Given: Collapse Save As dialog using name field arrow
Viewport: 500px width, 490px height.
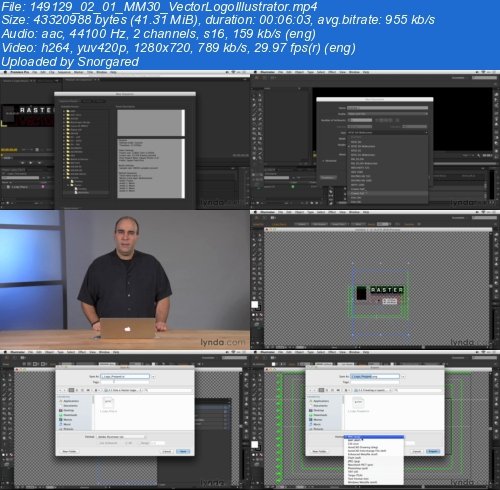Looking at the screenshot, I should pyautogui.click(x=153, y=376).
